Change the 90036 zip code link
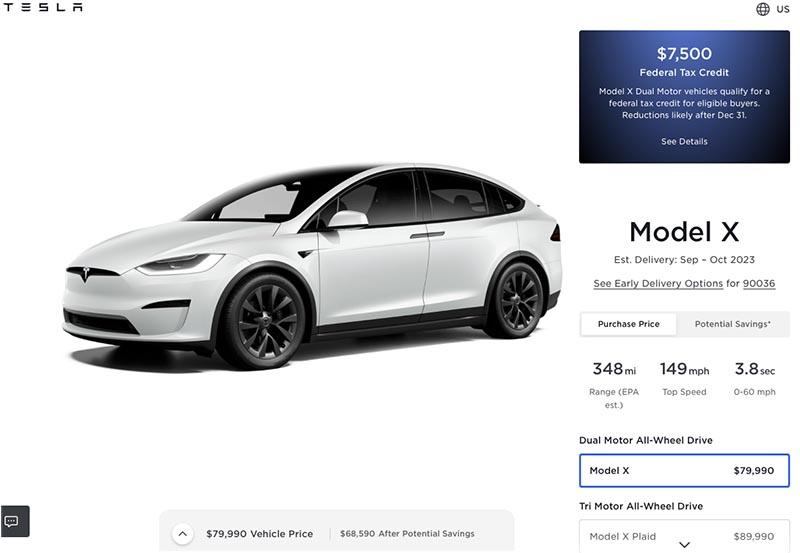Screen dimensions: 800x553 759,284
